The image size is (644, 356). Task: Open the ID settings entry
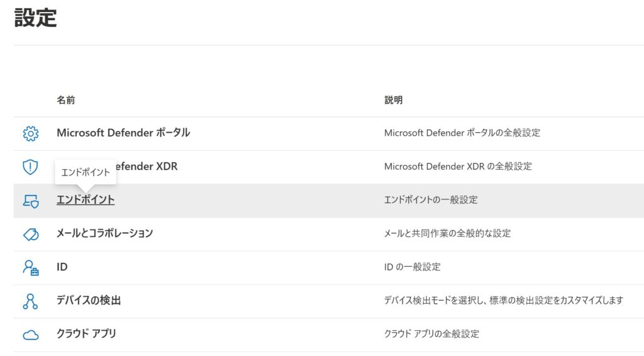(x=62, y=267)
